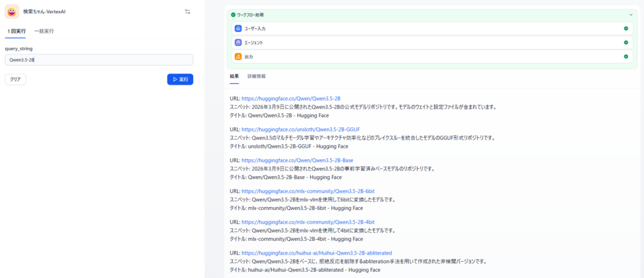Click the green check next to ワークフロー処理

(x=233, y=14)
